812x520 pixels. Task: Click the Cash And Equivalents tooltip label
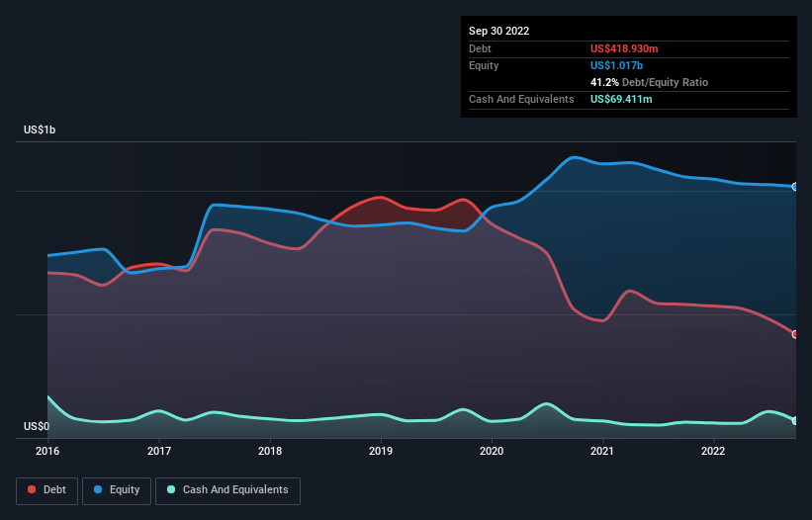coord(521,99)
